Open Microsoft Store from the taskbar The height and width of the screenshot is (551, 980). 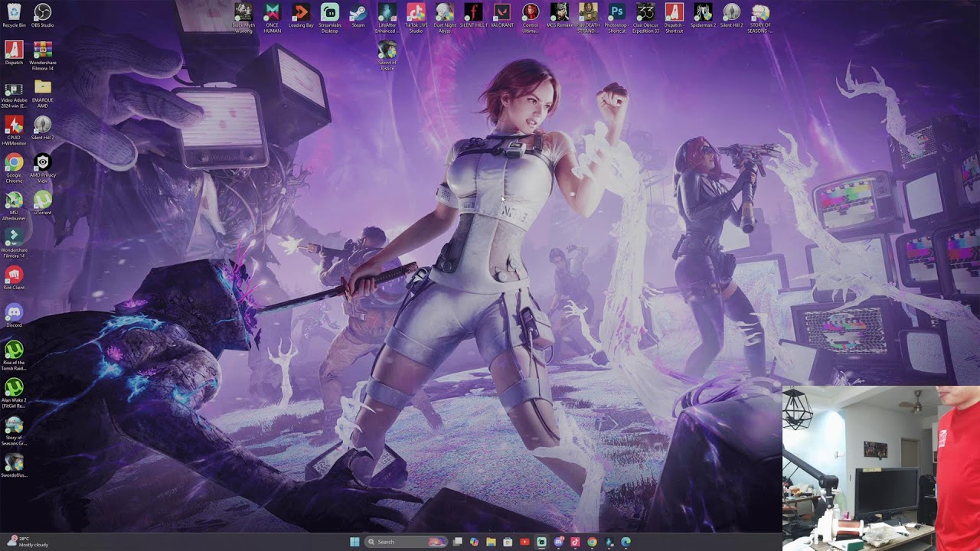(508, 542)
